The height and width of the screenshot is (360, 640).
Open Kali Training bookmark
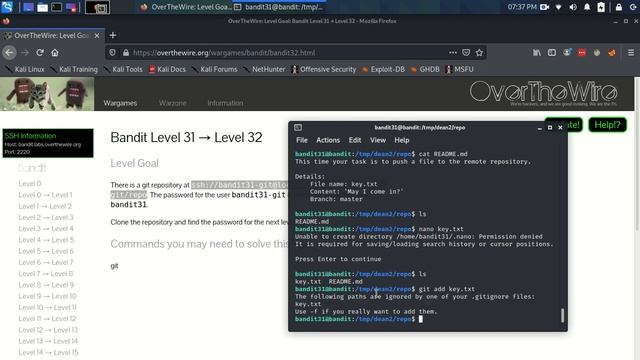tap(74, 69)
